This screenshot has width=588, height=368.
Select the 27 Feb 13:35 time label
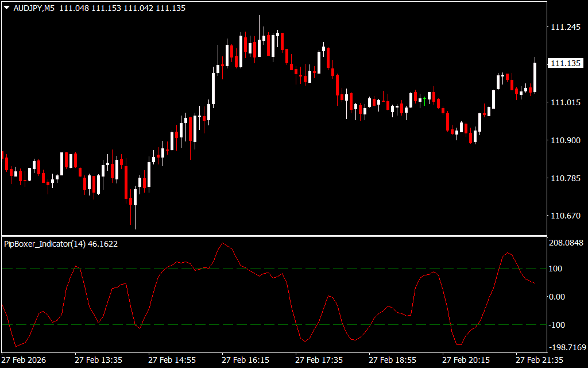pos(98,360)
